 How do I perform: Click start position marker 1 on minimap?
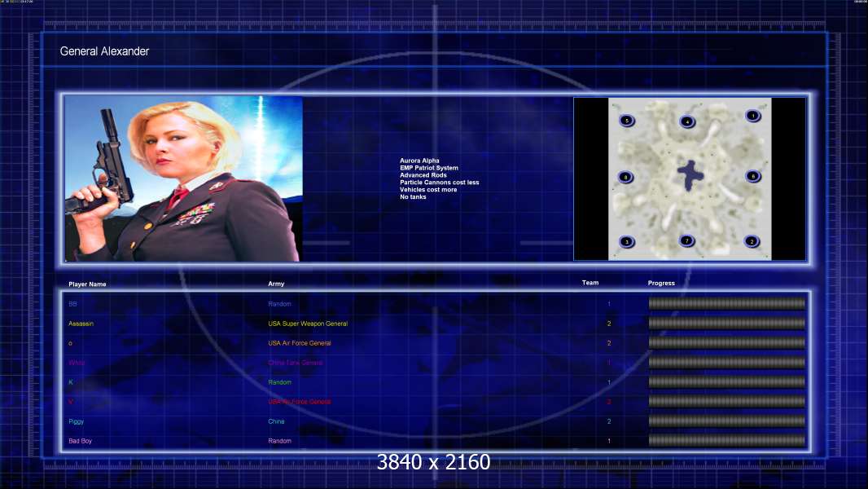pos(752,116)
